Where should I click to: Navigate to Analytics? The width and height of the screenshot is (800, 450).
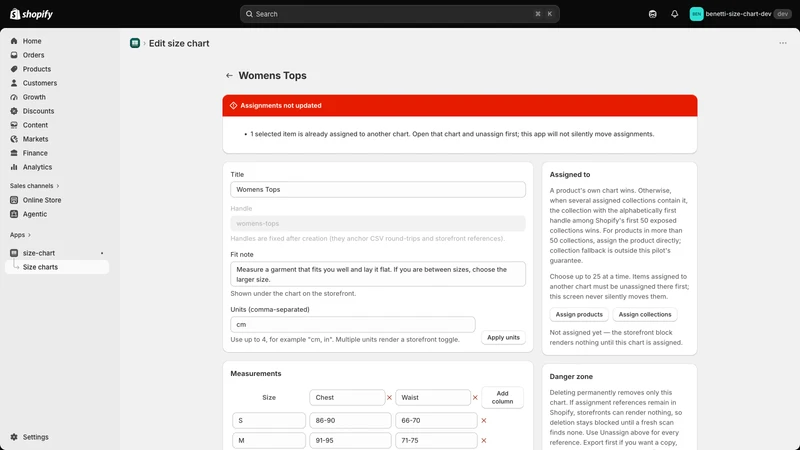37,167
